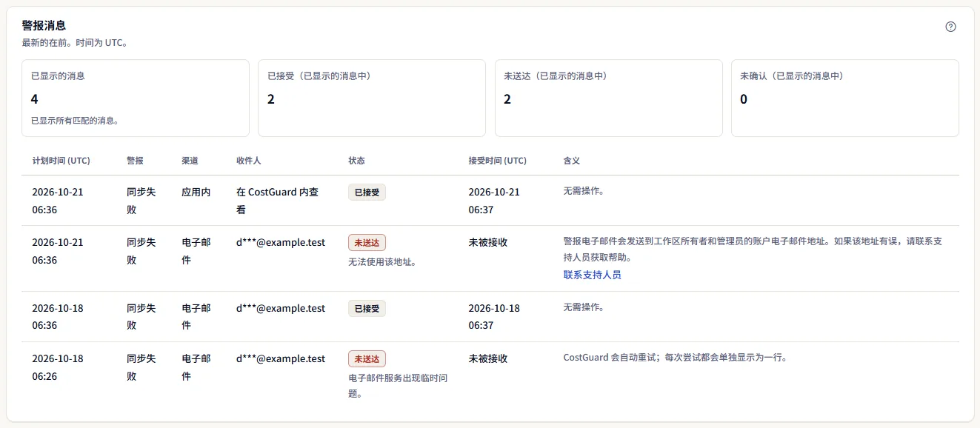Click the "状态" column header
Screen dimensions: 980x428
point(356,161)
